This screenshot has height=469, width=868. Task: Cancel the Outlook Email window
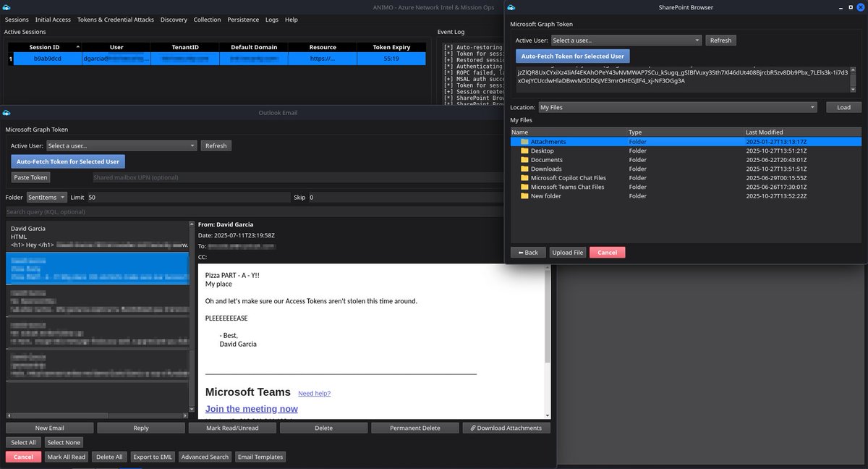[x=23, y=457]
